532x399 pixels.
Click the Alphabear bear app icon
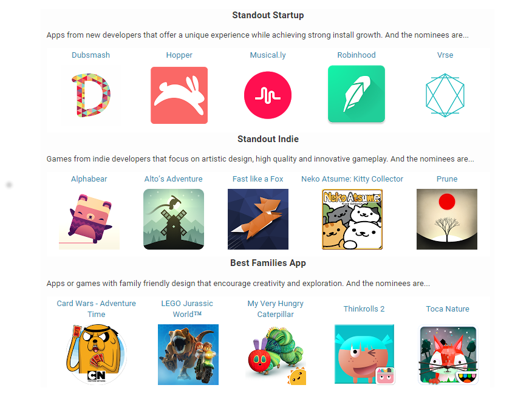tap(89, 219)
